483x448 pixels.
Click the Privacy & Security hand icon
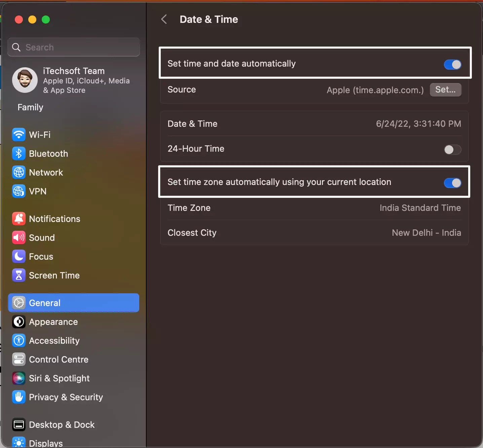click(x=18, y=397)
